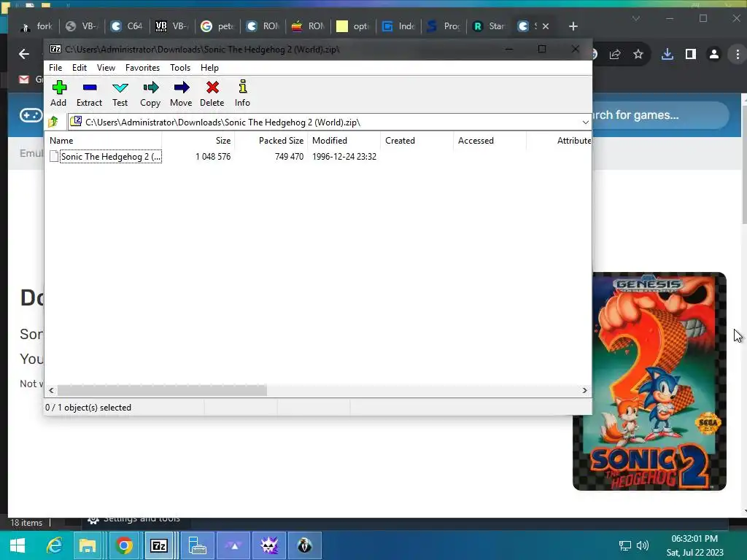This screenshot has height=560, width=747.
Task: Switch to the fork Chrome tab
Action: pos(36,26)
